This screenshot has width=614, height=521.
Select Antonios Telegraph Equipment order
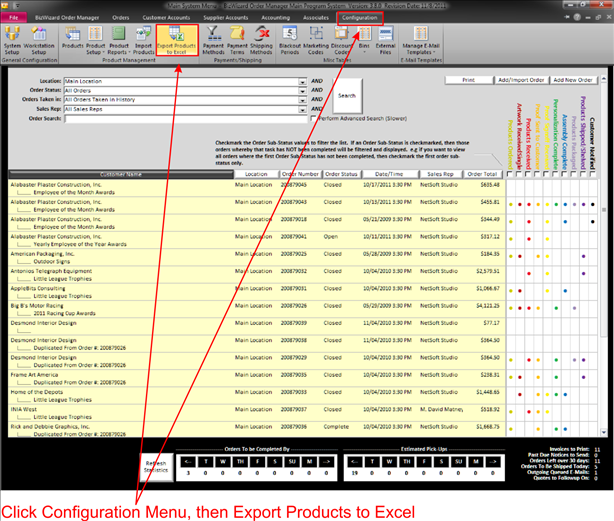256,275
